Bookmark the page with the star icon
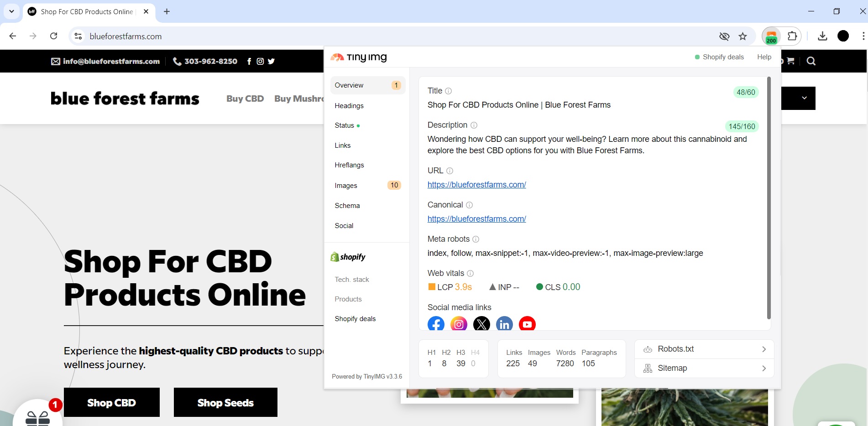 click(743, 36)
